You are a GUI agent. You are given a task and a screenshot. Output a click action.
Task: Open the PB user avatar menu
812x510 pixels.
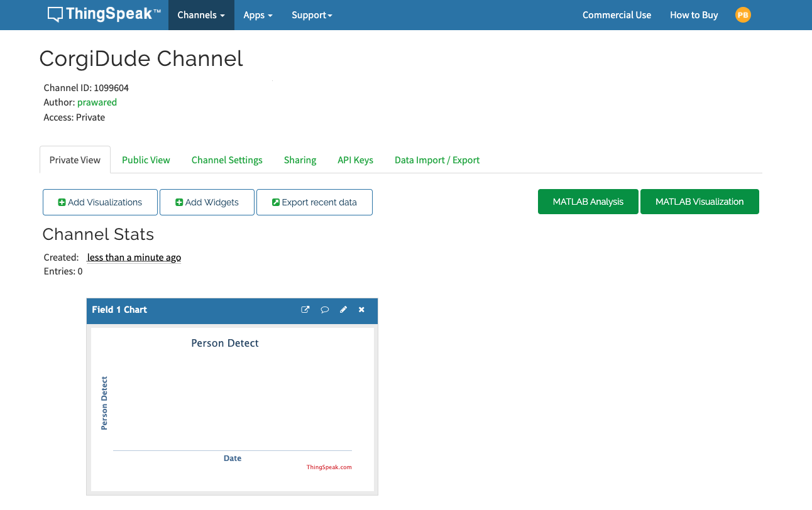point(743,15)
